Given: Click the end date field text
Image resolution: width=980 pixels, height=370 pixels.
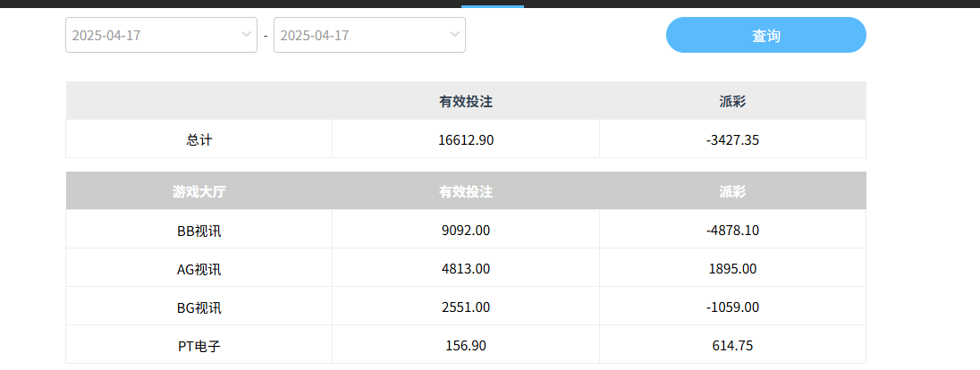Looking at the screenshot, I should 315,36.
